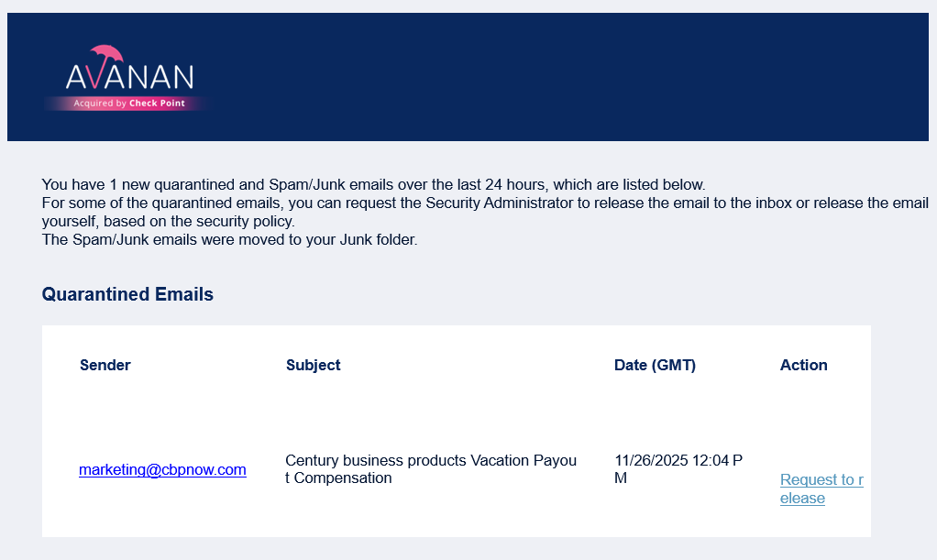Click the Avanan logo
This screenshot has height=560, width=937.
coord(129,76)
